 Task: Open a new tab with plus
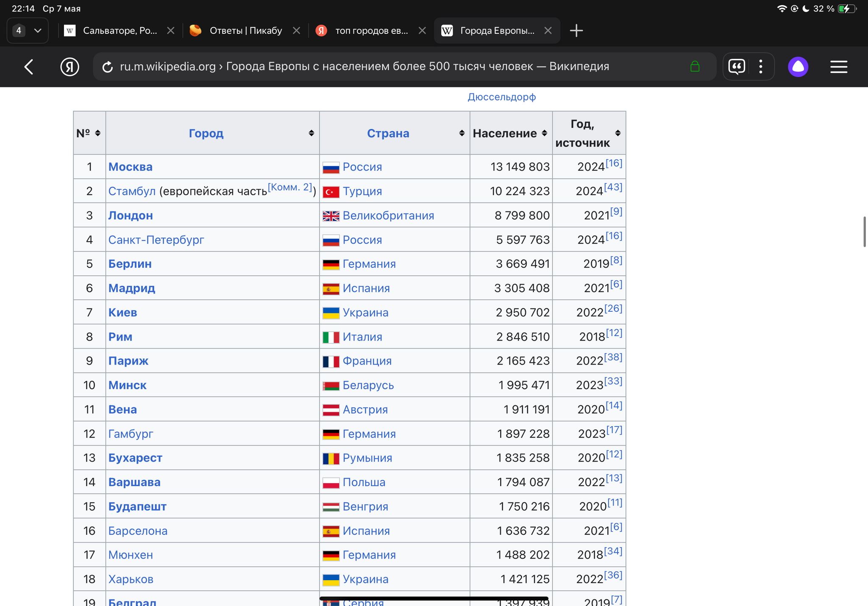click(576, 30)
